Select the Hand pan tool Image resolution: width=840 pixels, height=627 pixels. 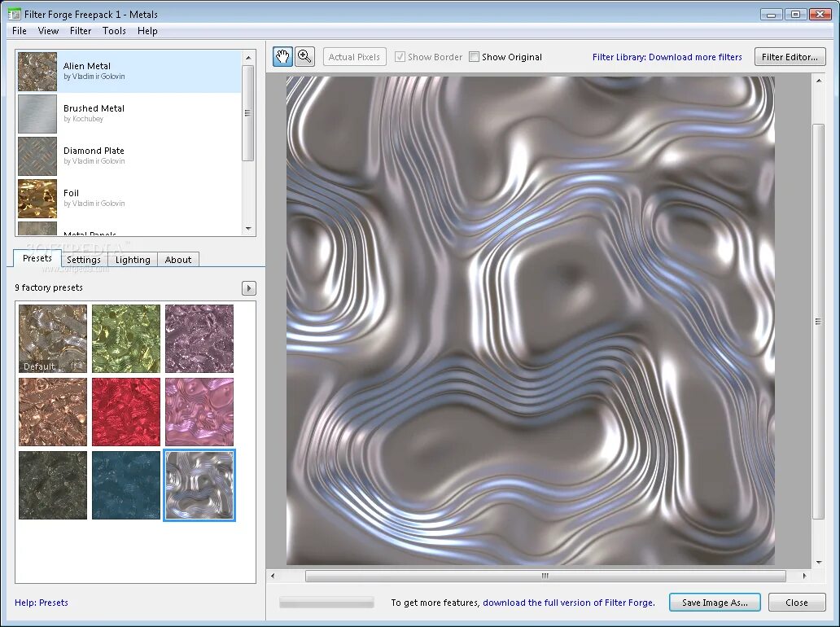point(283,56)
